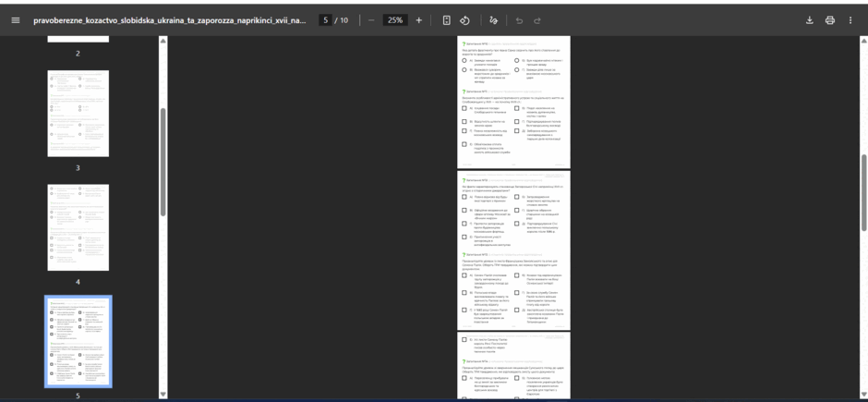This screenshot has height=402, width=868.
Task: Zoom out with the minus button
Action: (x=371, y=20)
